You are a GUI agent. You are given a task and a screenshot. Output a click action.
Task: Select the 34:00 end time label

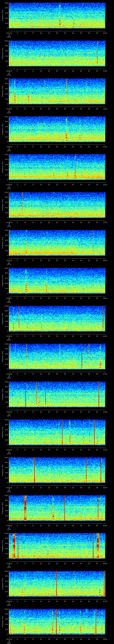tap(105, 109)
